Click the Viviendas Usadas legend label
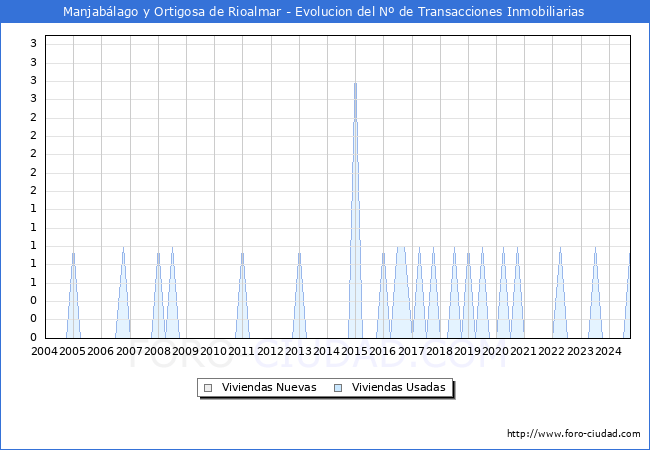Viewport: 650px width, 450px height. point(399,387)
